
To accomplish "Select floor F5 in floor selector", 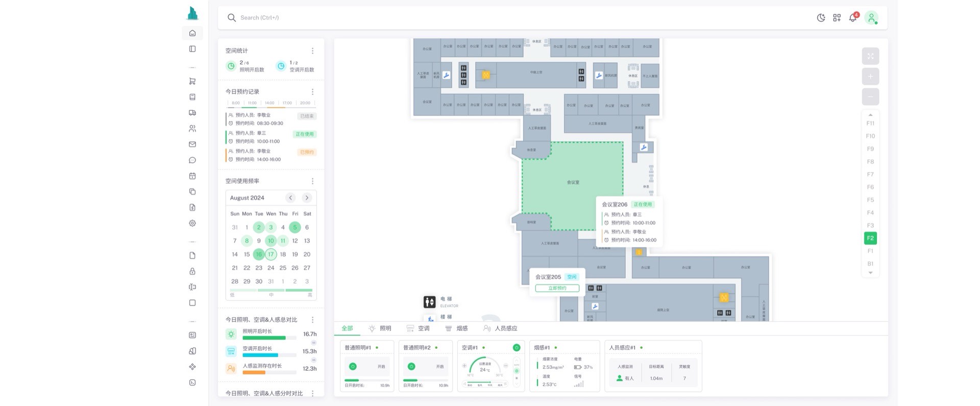I will (x=870, y=200).
